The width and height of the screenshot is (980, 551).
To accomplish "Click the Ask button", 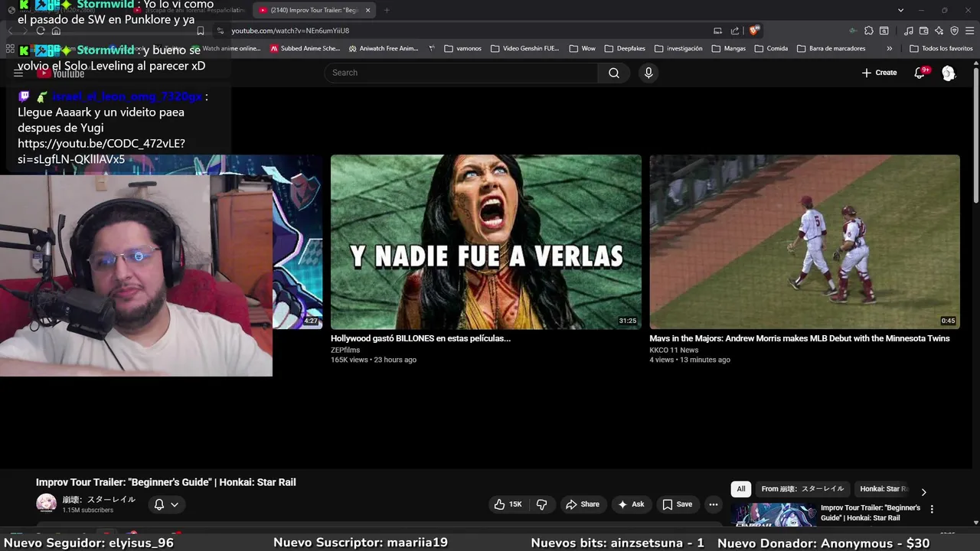I will (x=631, y=504).
